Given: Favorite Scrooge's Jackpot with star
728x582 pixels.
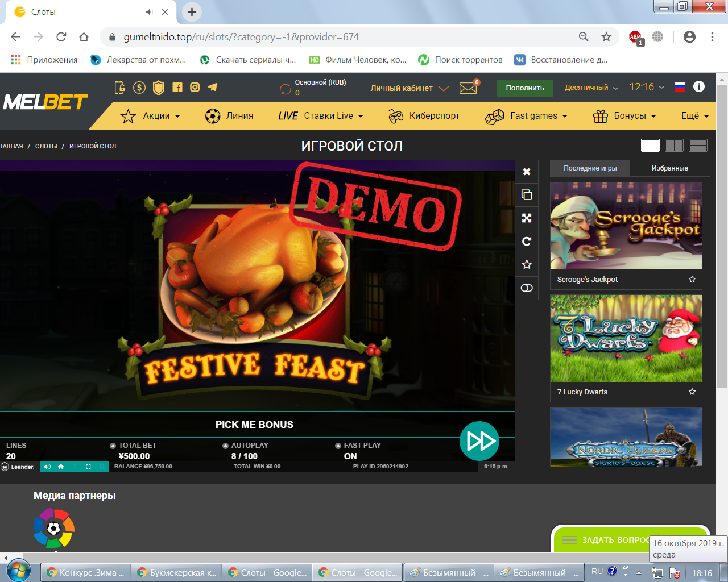Looking at the screenshot, I should pyautogui.click(x=692, y=279).
